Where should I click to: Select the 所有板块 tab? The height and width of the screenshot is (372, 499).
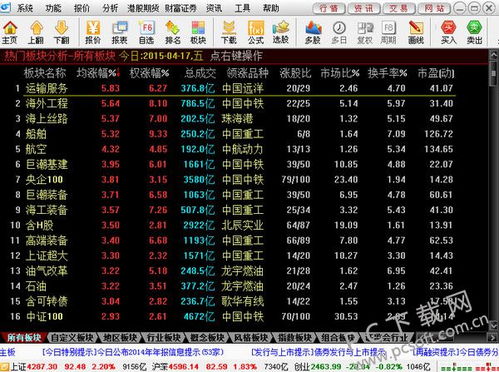(x=24, y=338)
